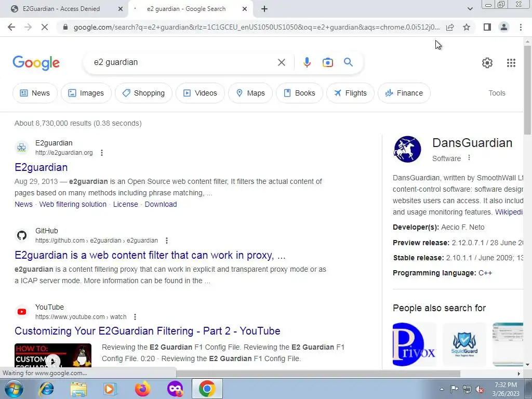
Task: Open more options beside DansGuardian Software
Action: (469, 158)
